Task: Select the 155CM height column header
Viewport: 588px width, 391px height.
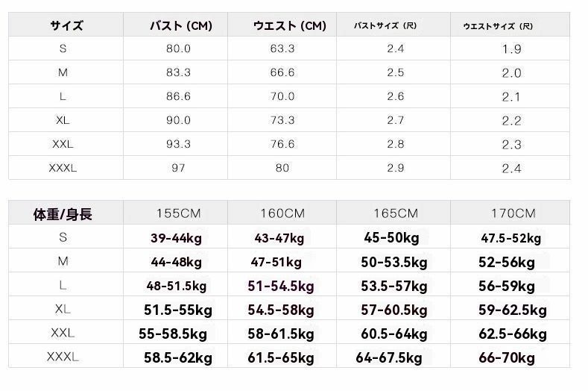Action: pyautogui.click(x=179, y=213)
